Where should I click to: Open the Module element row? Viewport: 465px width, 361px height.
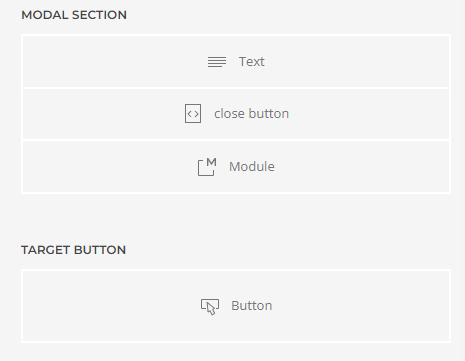[236, 166]
